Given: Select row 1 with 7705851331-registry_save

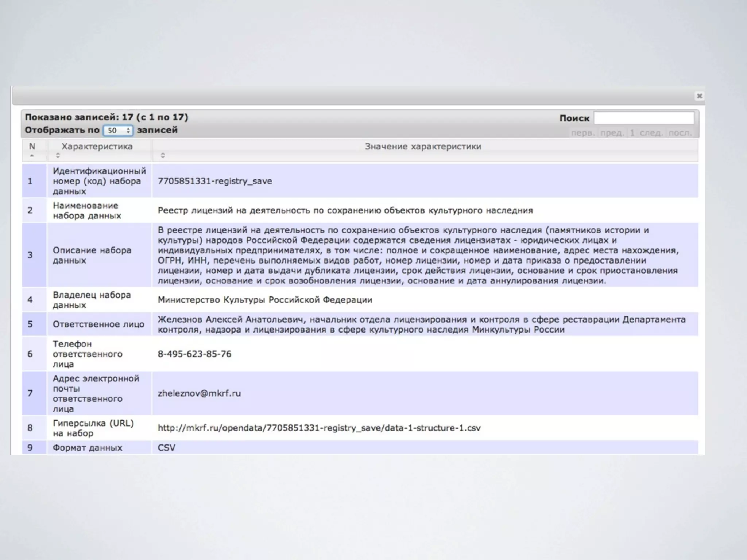Looking at the screenshot, I should pyautogui.click(x=214, y=181).
